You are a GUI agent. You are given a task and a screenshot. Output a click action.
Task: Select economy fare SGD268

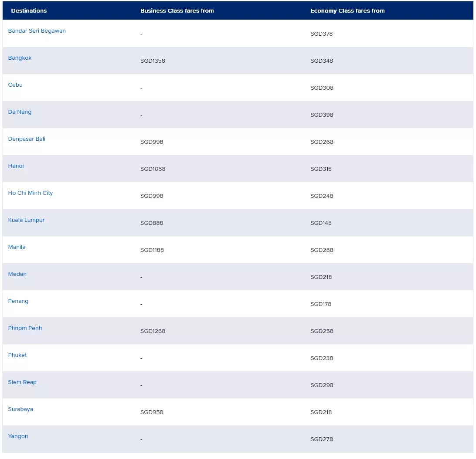322,142
